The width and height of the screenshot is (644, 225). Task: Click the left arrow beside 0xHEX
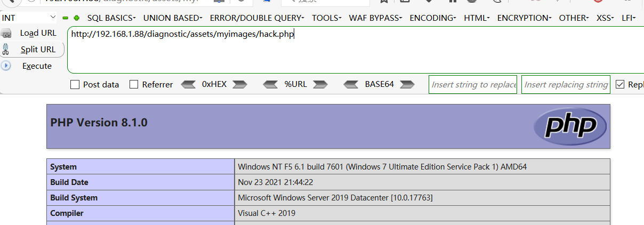189,84
